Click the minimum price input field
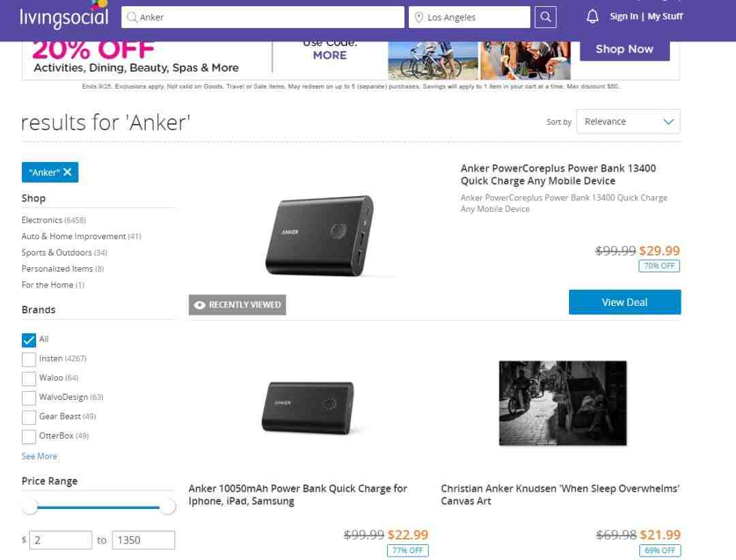 pos(61,540)
